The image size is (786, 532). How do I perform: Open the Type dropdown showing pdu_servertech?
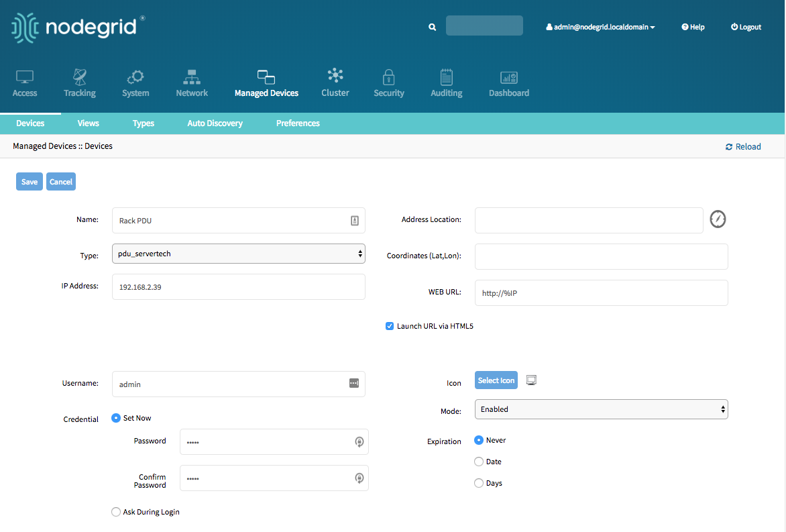[239, 254]
